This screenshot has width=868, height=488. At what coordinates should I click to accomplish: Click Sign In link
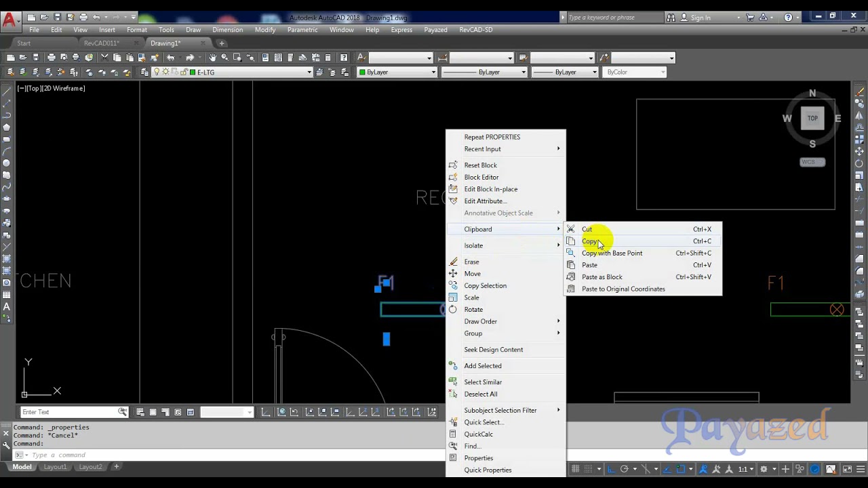[701, 18]
